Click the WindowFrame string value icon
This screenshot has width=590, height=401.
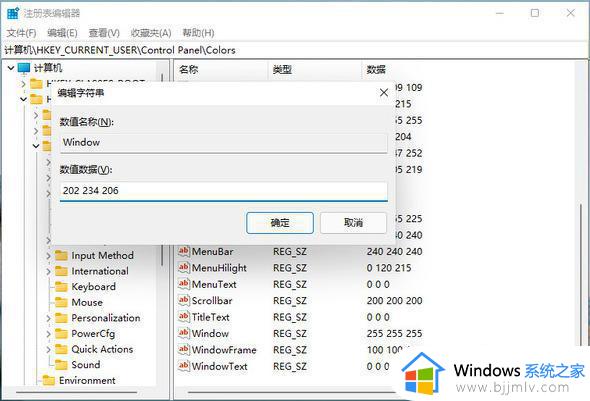184,349
